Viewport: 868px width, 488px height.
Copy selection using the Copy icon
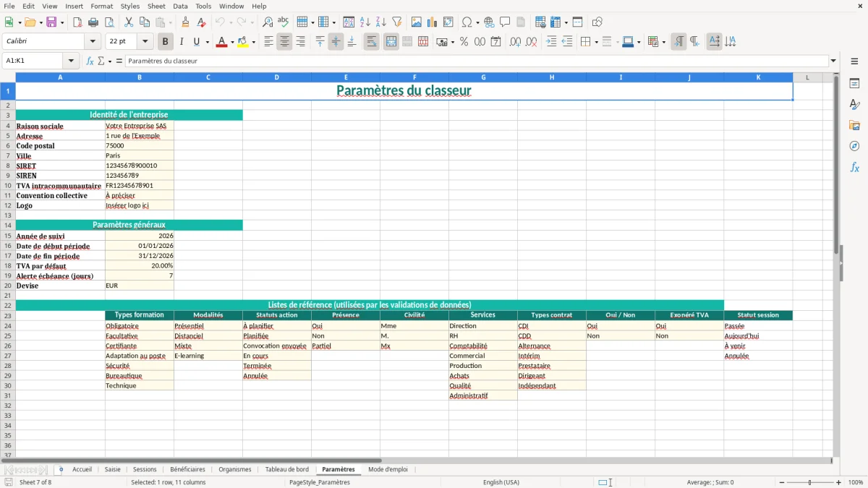pyautogui.click(x=143, y=22)
